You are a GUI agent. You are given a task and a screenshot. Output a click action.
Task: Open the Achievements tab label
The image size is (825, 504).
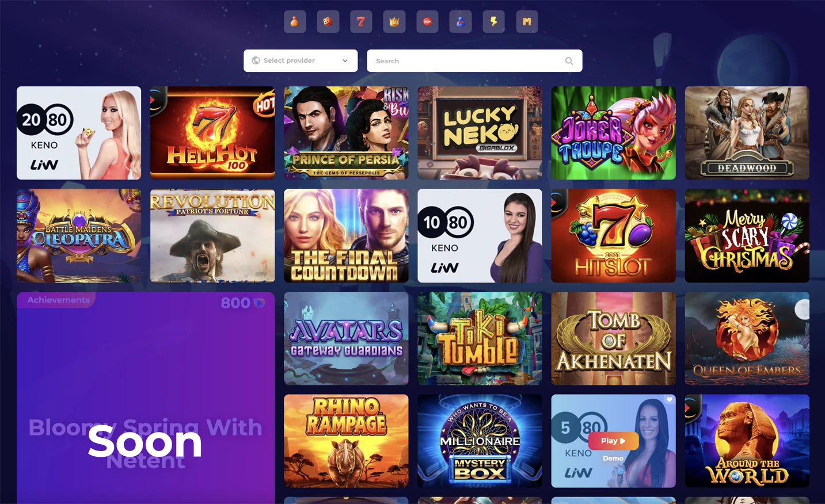tap(58, 300)
